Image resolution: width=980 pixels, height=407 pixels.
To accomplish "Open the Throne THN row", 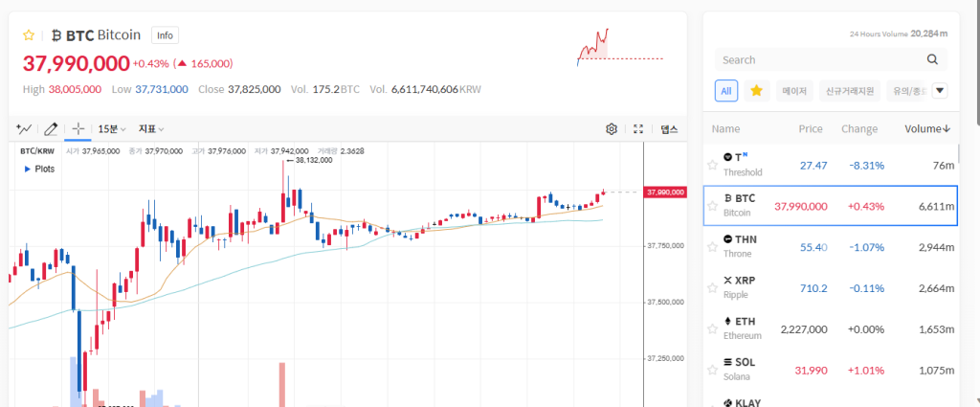I will [x=830, y=246].
